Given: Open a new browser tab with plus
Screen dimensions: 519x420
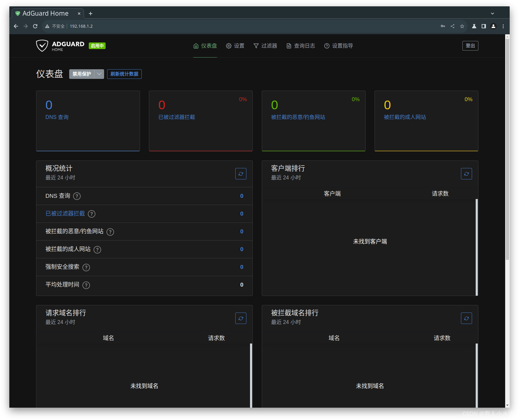Looking at the screenshot, I should (91, 14).
